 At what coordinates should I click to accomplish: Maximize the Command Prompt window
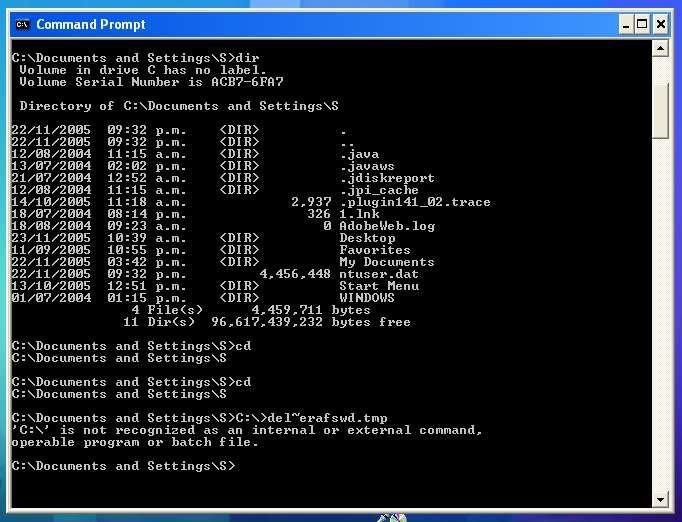point(641,24)
